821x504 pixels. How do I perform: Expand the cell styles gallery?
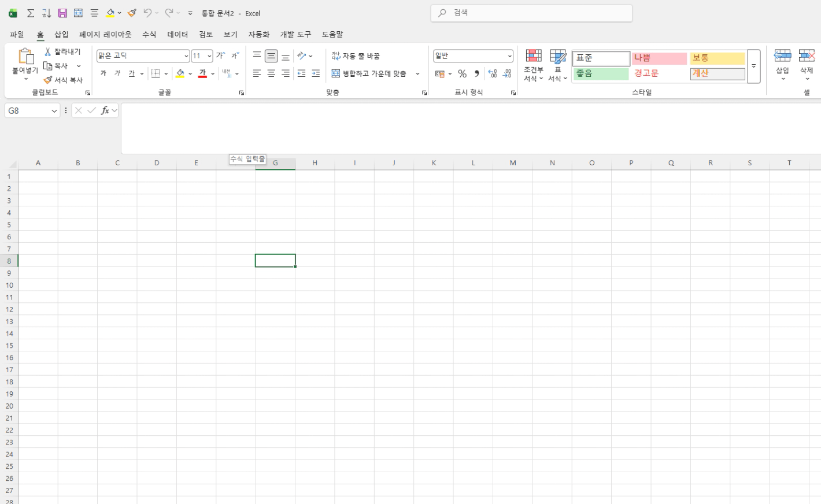[x=753, y=66]
